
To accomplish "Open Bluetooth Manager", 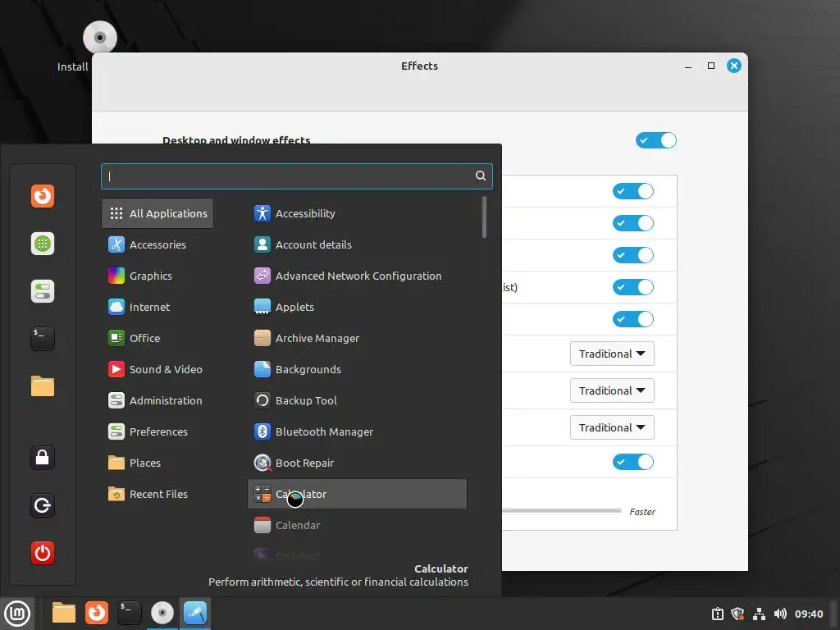I will (357, 431).
